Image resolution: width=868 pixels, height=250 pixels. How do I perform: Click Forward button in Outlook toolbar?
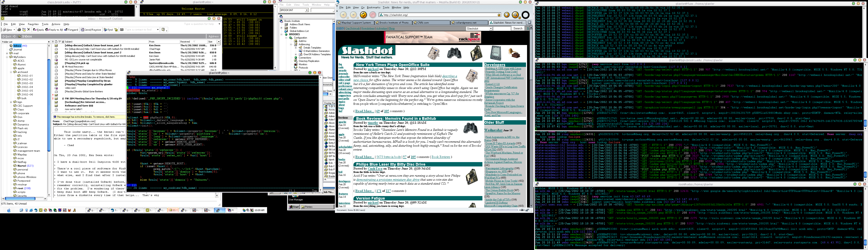[x=71, y=30]
